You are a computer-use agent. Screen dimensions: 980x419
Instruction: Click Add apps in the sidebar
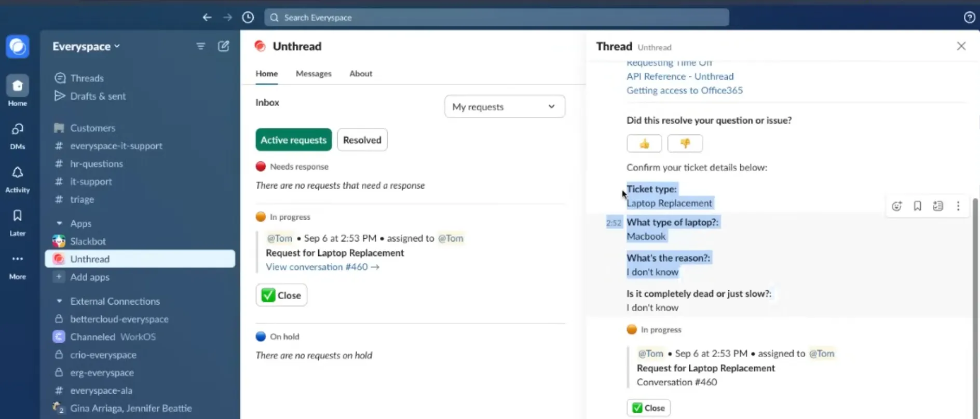click(x=90, y=277)
